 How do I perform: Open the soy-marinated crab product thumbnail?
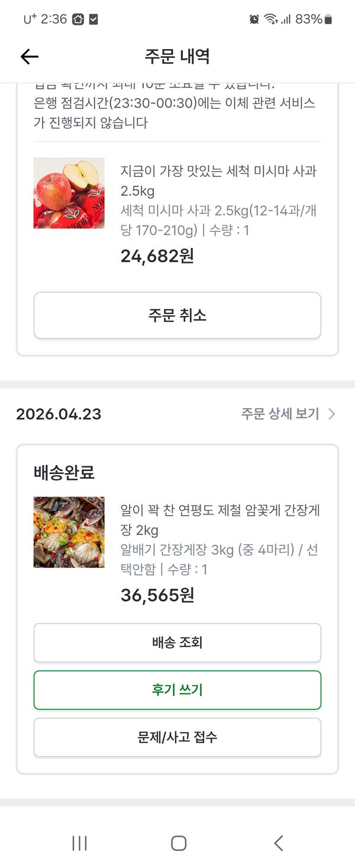click(x=69, y=532)
